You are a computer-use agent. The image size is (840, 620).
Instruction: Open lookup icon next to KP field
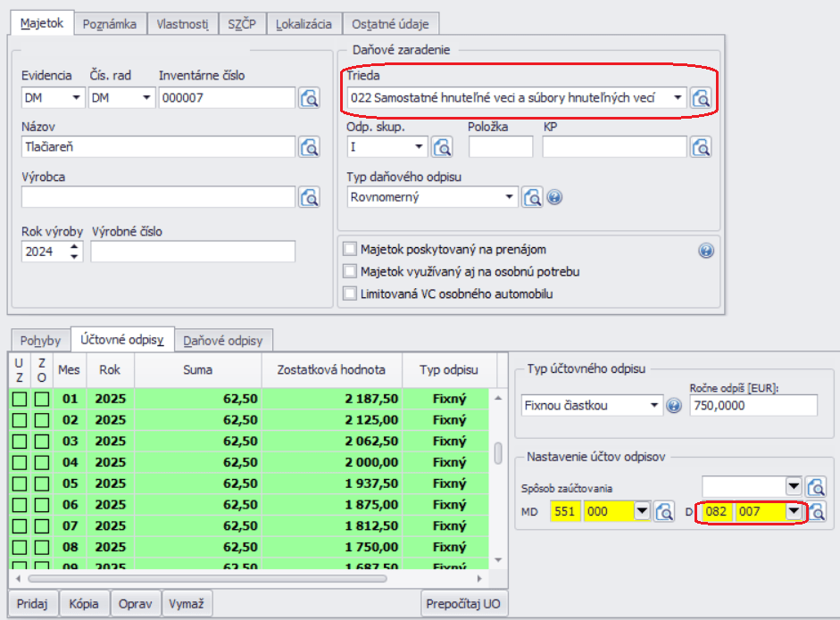click(x=701, y=147)
